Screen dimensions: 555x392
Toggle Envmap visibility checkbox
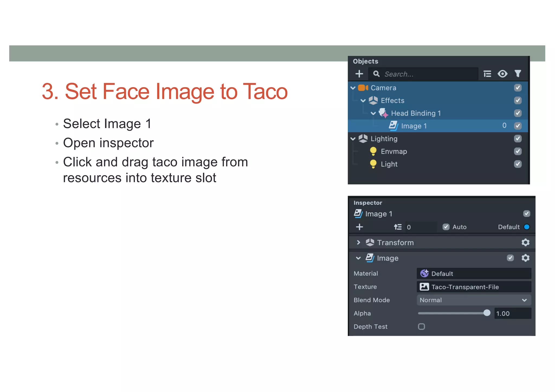tap(518, 151)
